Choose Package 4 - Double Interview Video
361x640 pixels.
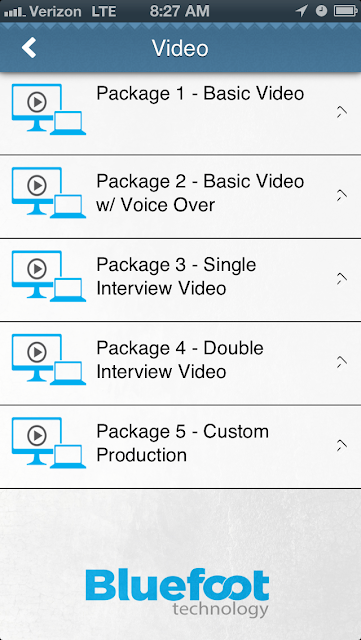click(180, 364)
